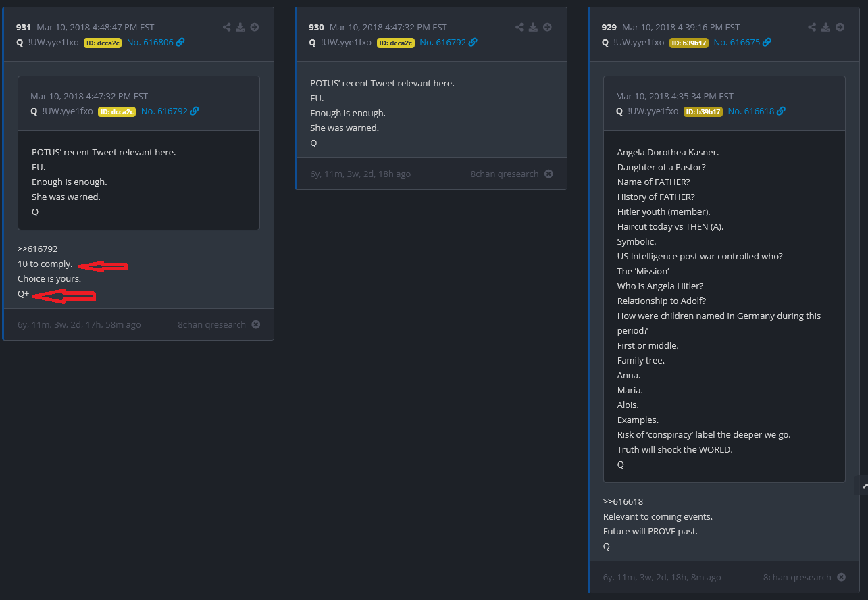Click share icon on post 930
This screenshot has height=600, width=868.
point(519,28)
